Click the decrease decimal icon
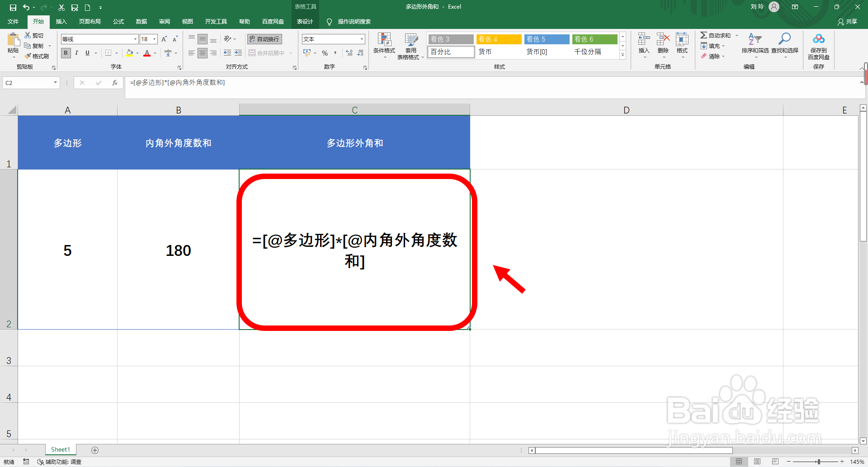The width and height of the screenshot is (868, 467). click(x=360, y=53)
